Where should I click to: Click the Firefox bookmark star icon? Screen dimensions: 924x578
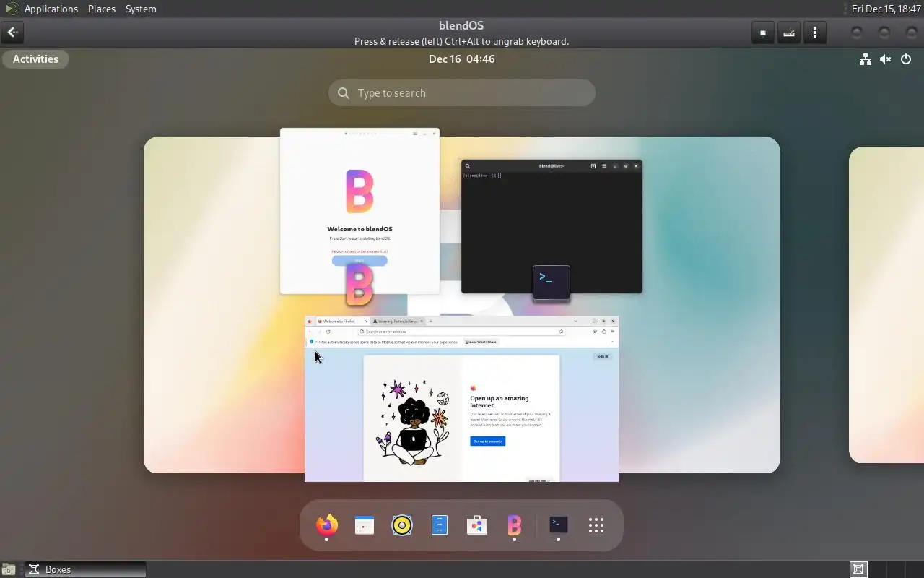click(561, 332)
